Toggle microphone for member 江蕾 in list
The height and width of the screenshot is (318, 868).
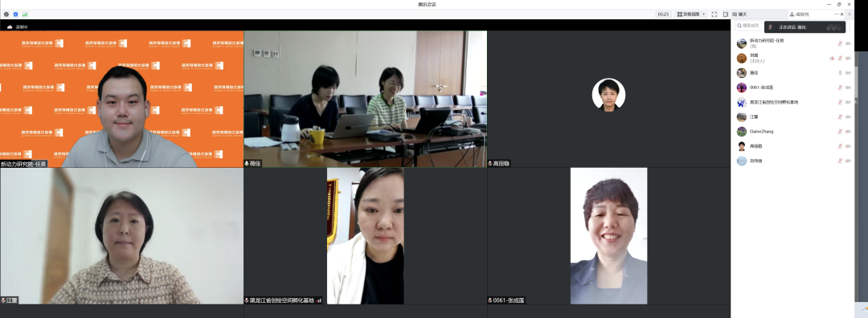point(840,116)
